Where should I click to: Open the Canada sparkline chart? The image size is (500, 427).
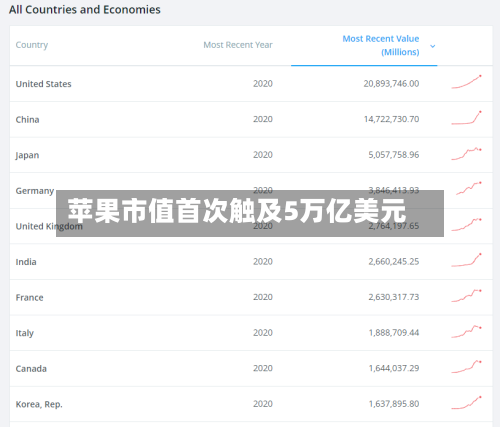click(467, 367)
